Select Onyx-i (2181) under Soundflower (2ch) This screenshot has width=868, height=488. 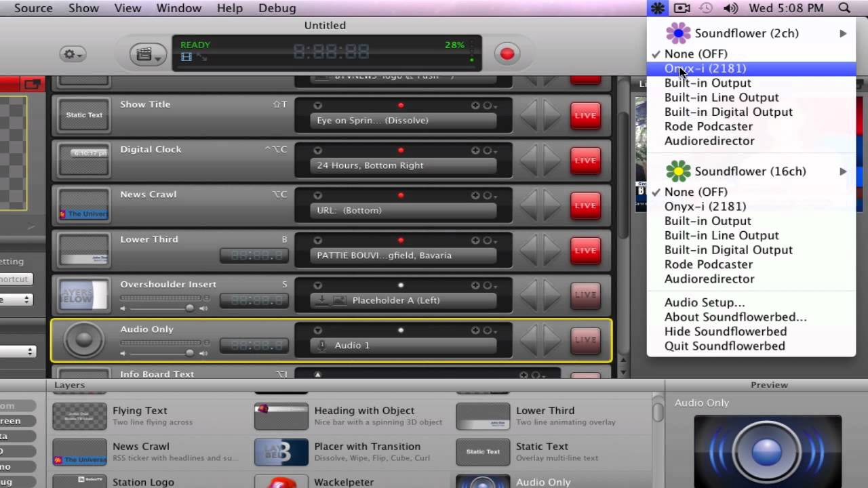coord(751,68)
